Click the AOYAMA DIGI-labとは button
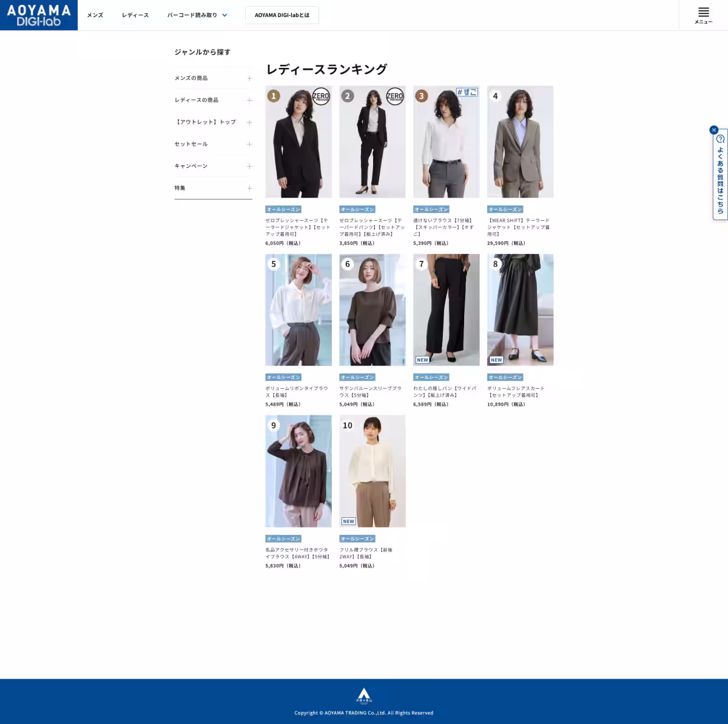Viewport: 728px width, 724px height. click(281, 15)
